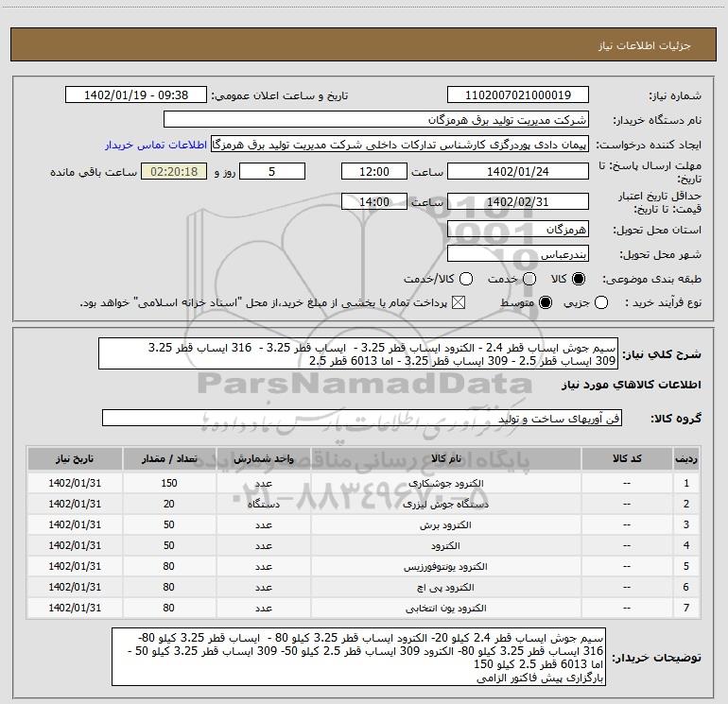Click the buyer name field شرکت مدیریت تولید برق هرمزگان
728x704 pixels.
376,120
